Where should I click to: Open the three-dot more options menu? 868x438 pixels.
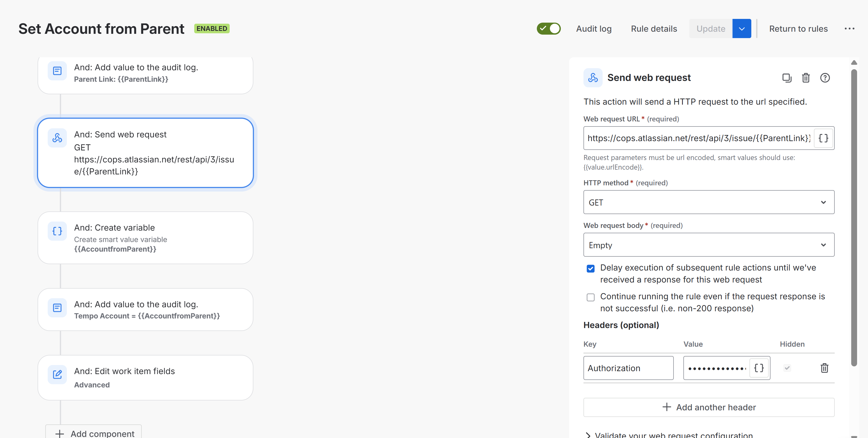point(849,28)
